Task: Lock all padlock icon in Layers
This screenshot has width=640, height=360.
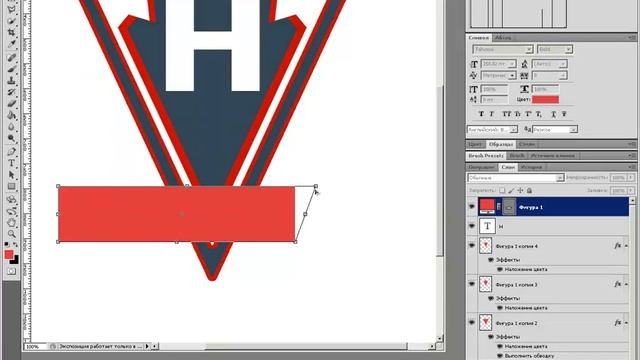Action: tap(529, 191)
